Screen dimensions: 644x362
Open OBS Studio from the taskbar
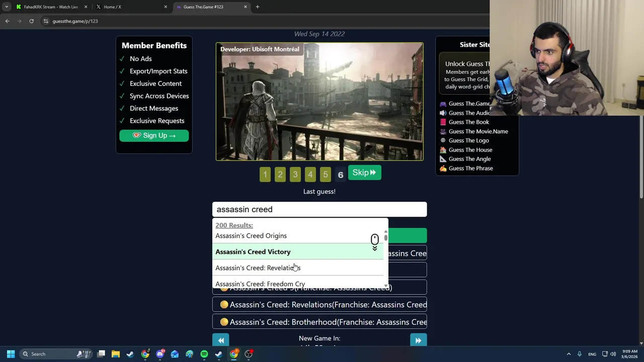pyautogui.click(x=249, y=354)
